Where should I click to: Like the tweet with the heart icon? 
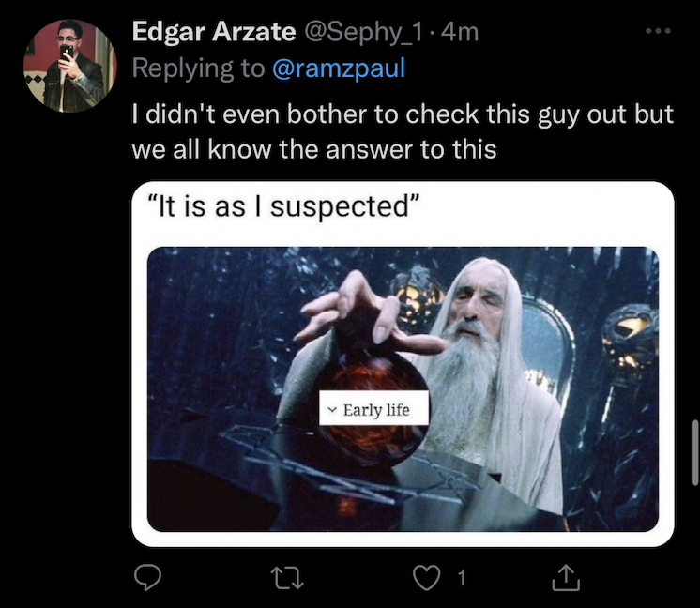coord(426,578)
